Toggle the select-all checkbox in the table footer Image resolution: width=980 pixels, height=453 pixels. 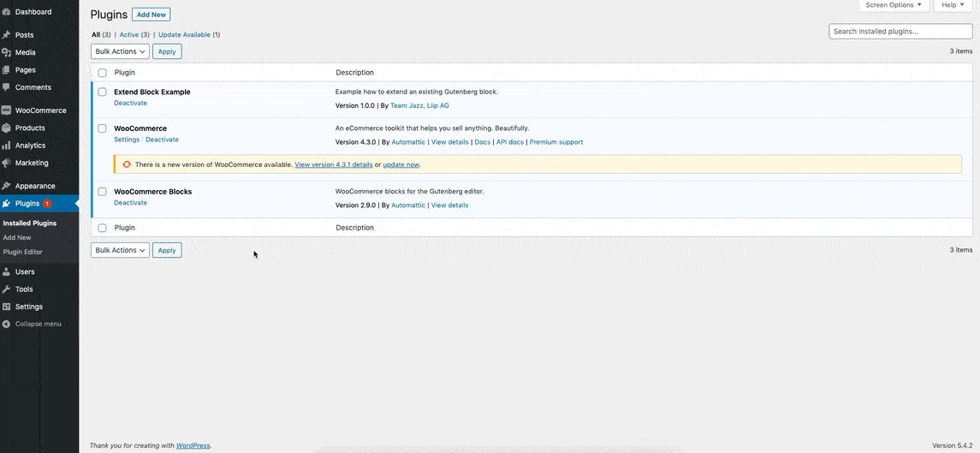pos(102,228)
